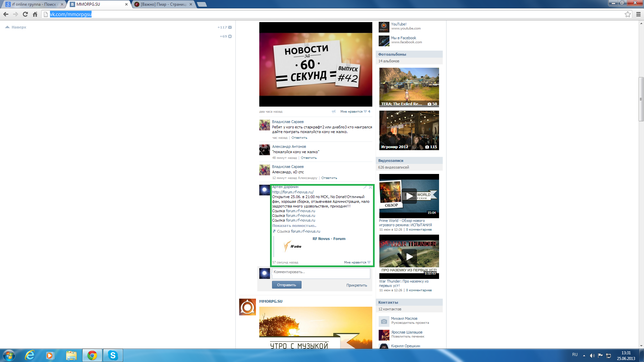
Task: Launch Internet Explorer from taskbar
Action: pyautogui.click(x=30, y=355)
